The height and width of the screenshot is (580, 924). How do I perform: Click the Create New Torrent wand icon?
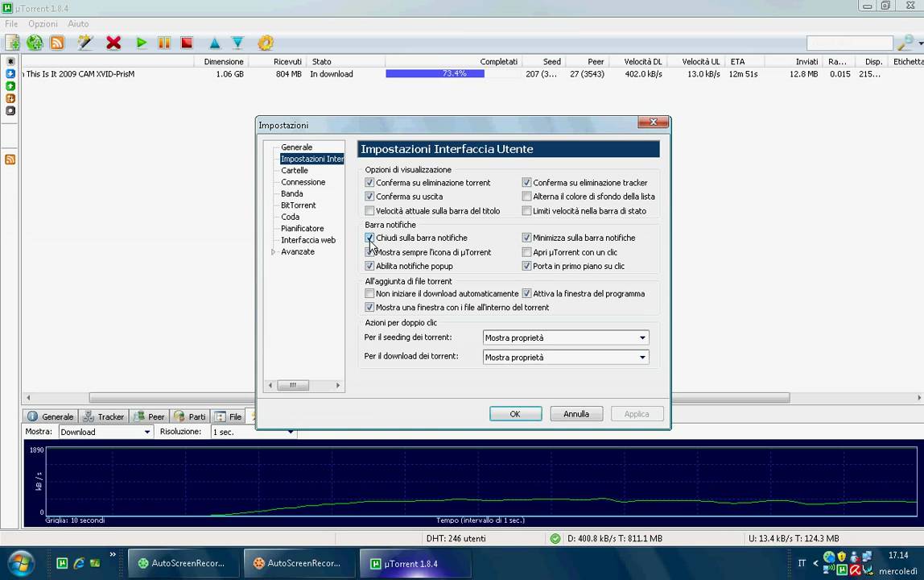[85, 43]
